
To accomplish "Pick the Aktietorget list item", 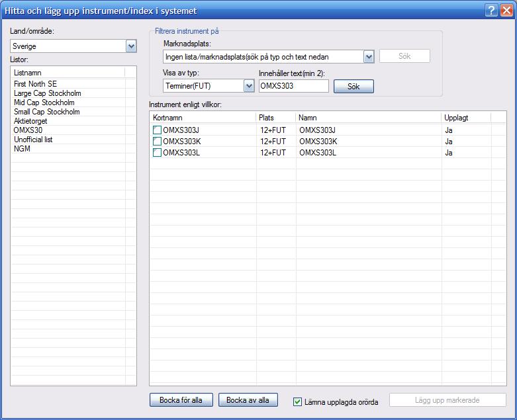I will click(x=30, y=121).
